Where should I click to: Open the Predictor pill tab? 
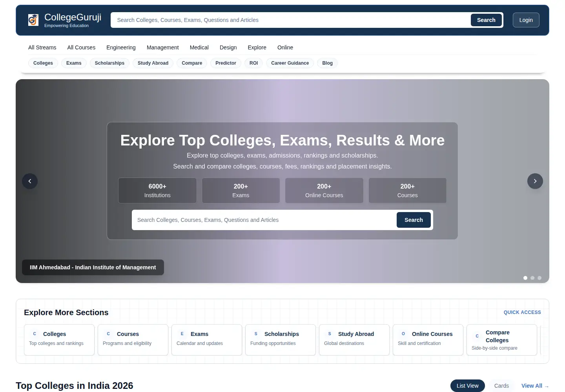pos(226,63)
